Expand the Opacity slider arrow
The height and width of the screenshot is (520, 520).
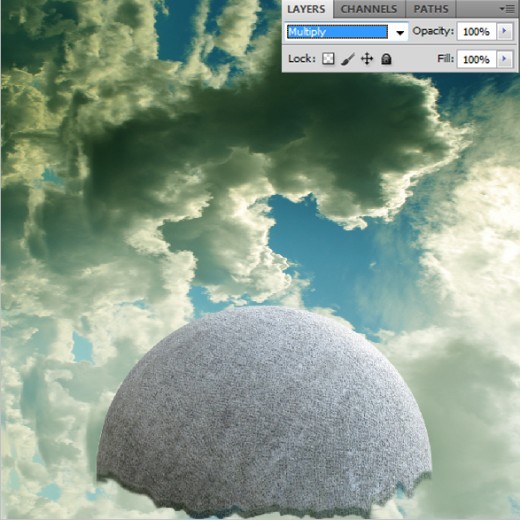pyautogui.click(x=504, y=31)
